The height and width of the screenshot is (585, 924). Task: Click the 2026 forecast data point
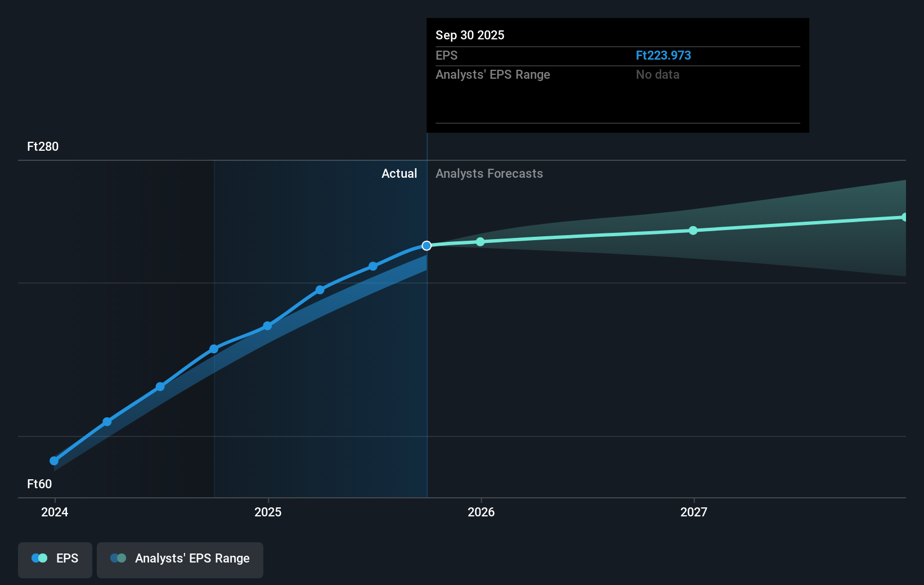480,242
